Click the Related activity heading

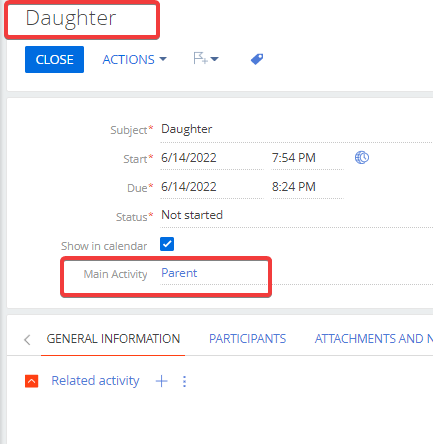tap(95, 381)
